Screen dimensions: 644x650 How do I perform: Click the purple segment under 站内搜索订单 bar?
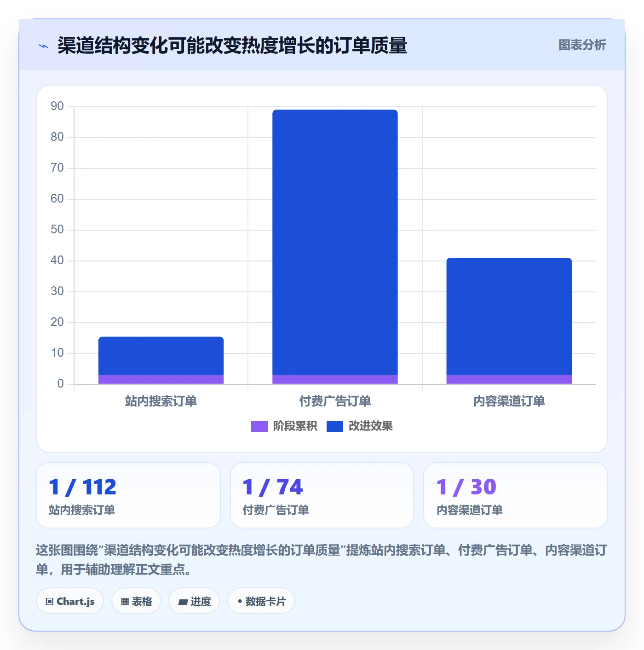pyautogui.click(x=161, y=379)
